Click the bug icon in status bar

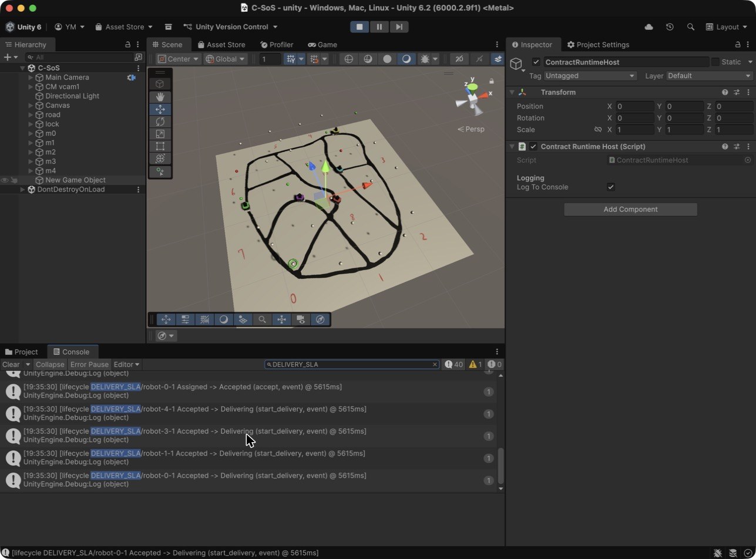pos(718,553)
